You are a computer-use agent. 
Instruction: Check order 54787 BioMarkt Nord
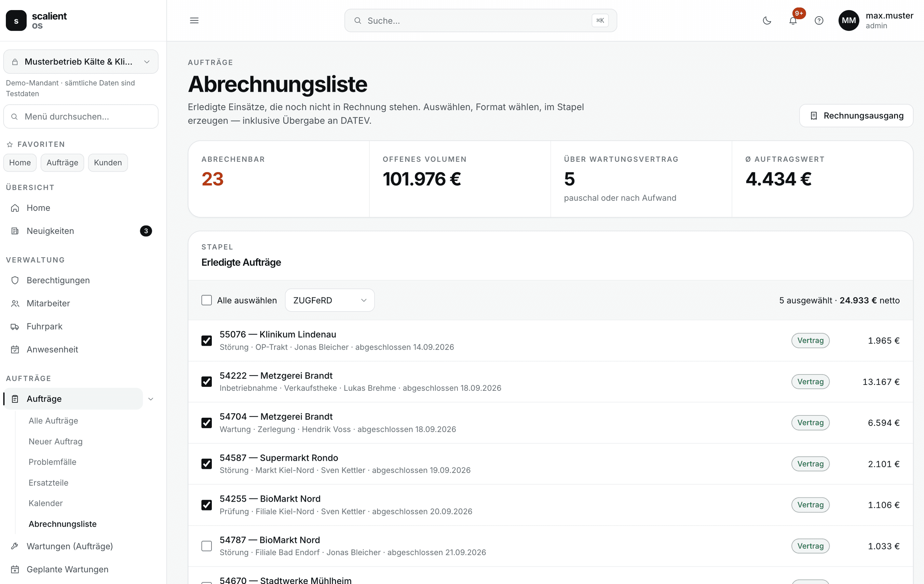(207, 546)
